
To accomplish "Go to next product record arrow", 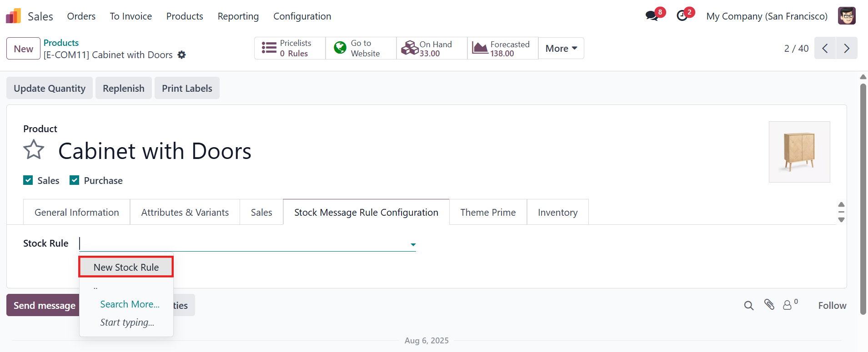I will [x=847, y=48].
